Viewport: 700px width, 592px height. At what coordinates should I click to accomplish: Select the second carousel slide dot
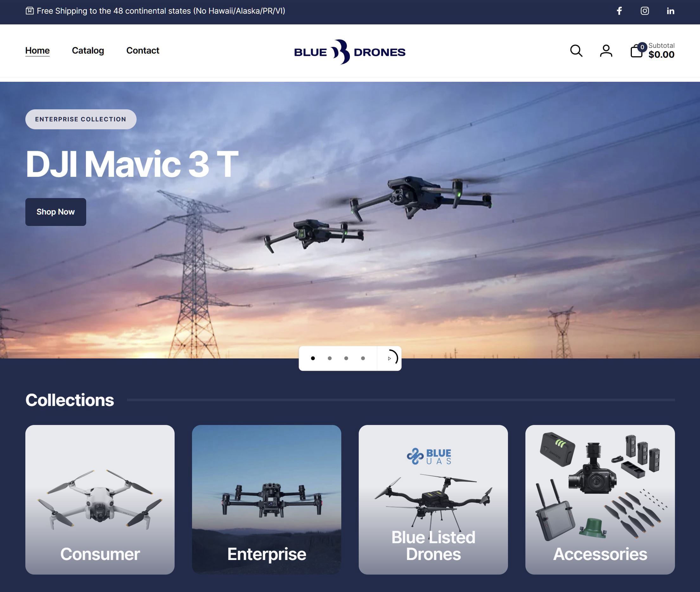330,358
